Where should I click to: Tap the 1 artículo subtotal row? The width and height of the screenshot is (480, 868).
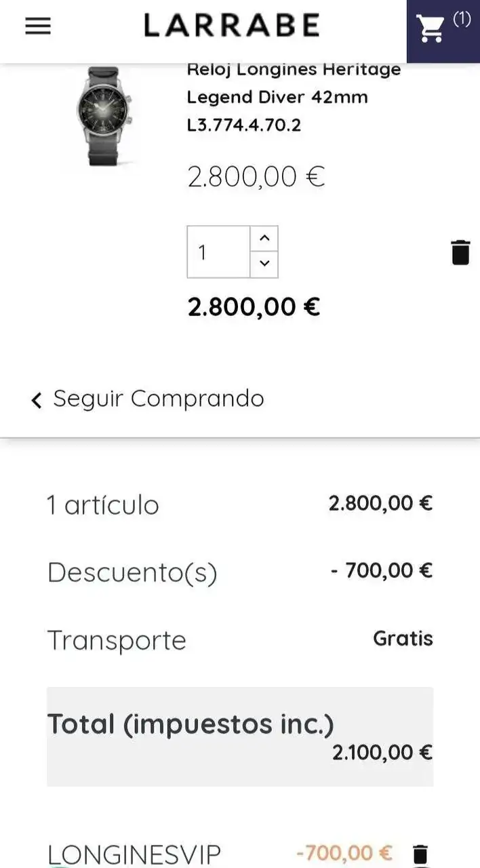(x=240, y=505)
